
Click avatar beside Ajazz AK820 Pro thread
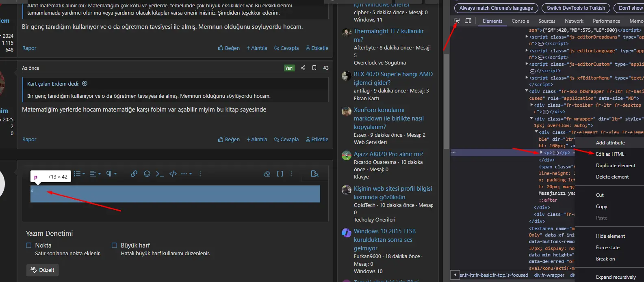click(x=347, y=155)
